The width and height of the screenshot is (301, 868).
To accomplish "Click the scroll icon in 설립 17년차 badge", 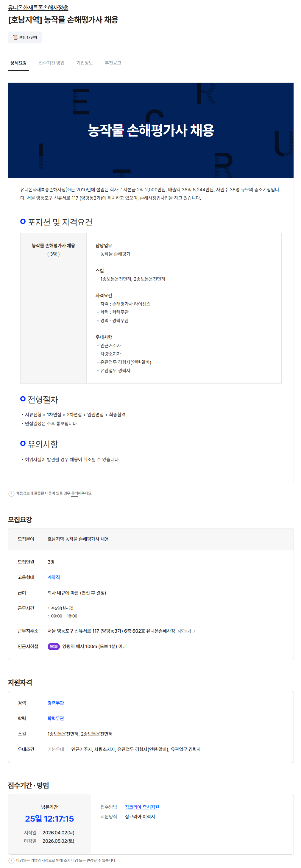I will coord(15,37).
